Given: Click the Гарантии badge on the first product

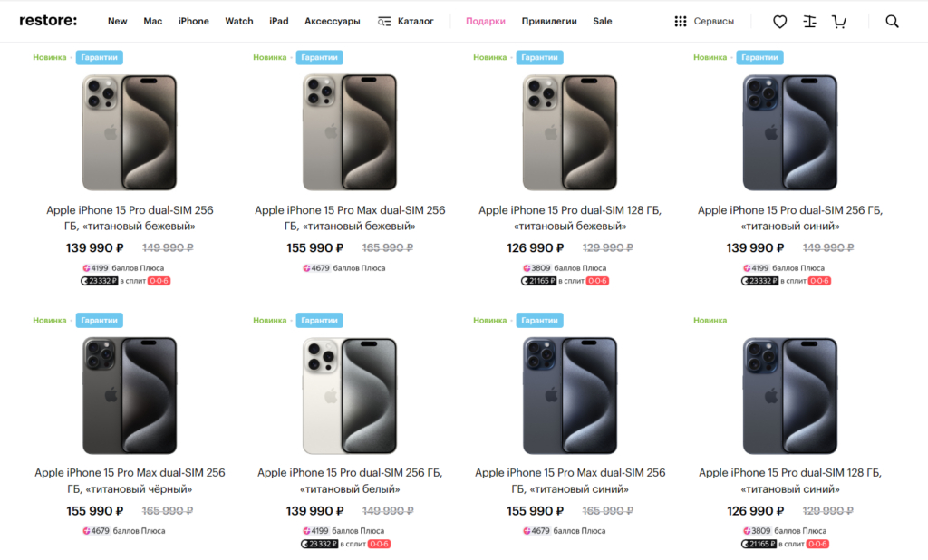Looking at the screenshot, I should click(x=99, y=57).
